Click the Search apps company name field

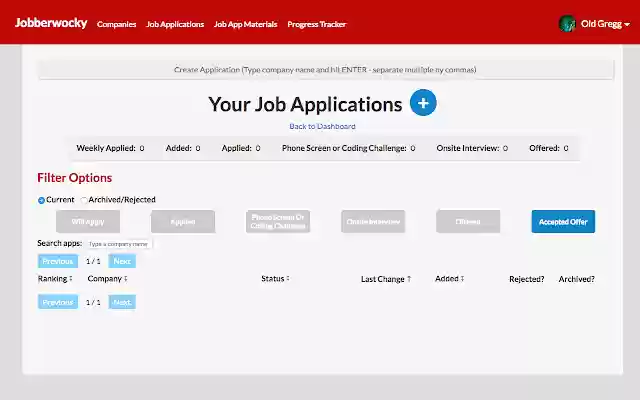119,244
